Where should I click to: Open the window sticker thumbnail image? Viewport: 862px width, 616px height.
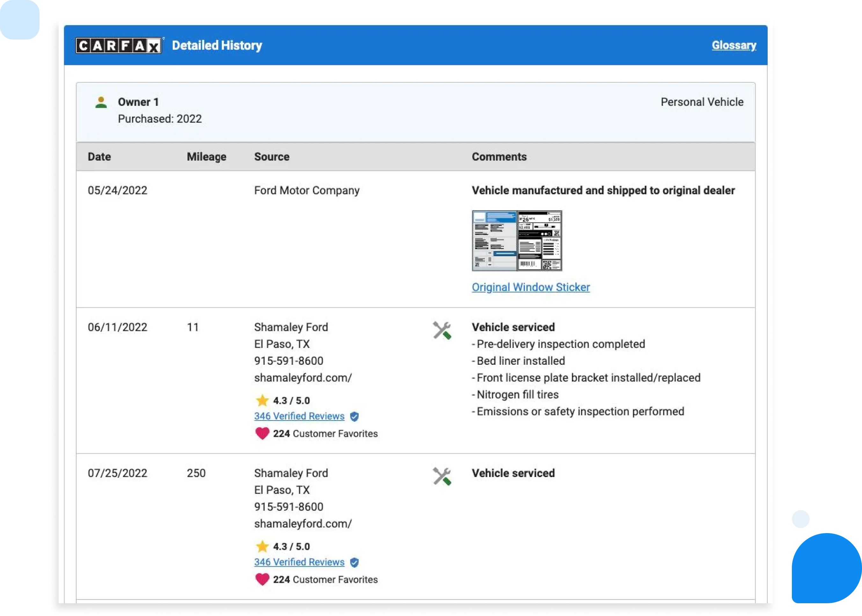[516, 240]
